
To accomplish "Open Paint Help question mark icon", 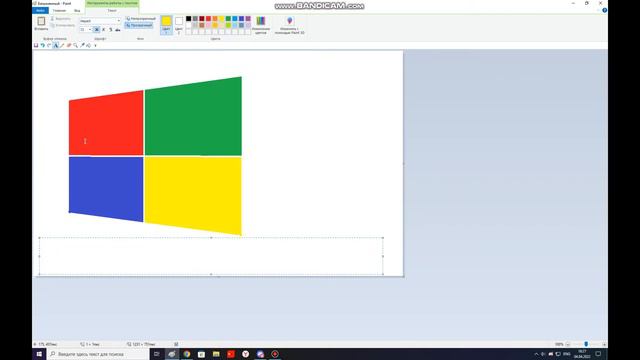I will tap(604, 11).
